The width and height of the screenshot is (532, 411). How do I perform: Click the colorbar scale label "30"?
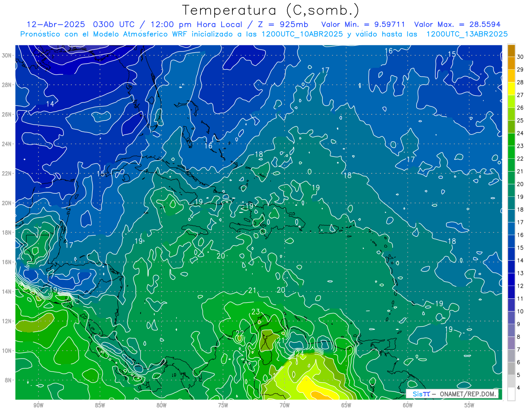click(x=520, y=57)
